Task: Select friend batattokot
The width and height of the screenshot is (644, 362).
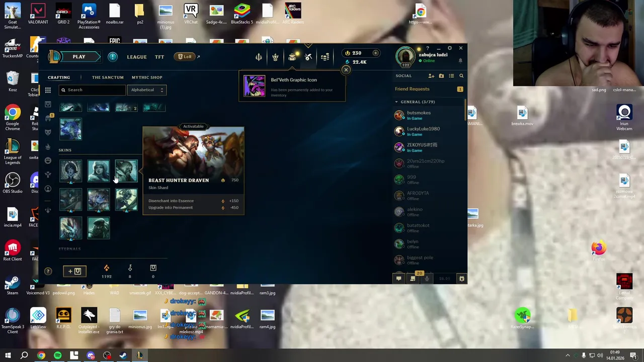Action: [429, 228]
